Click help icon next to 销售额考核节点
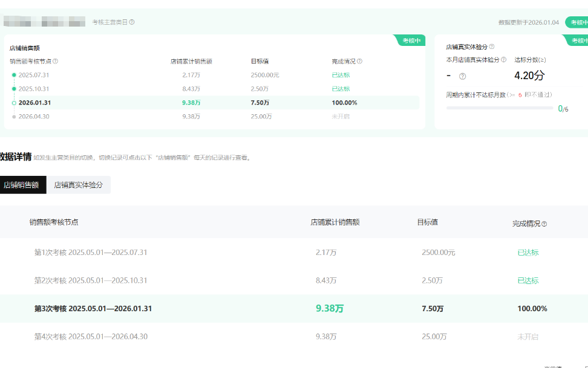Screen dimensions: 588x368 56,61
